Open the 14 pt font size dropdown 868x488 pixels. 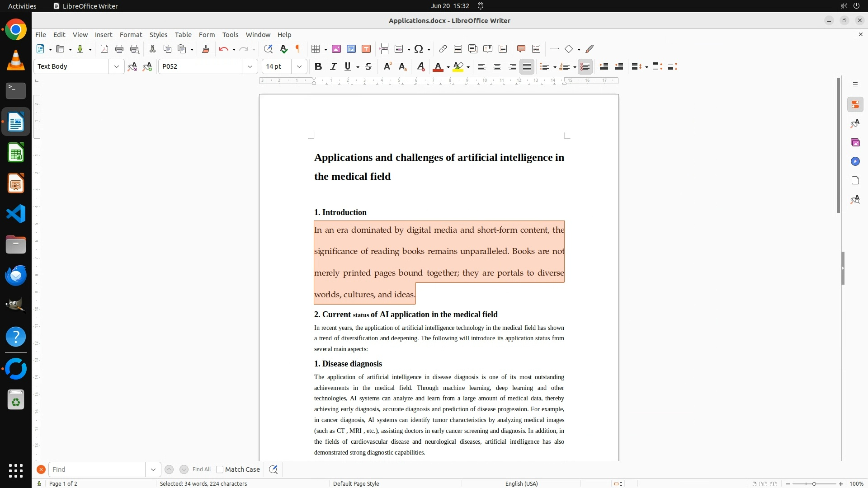tap(299, 66)
